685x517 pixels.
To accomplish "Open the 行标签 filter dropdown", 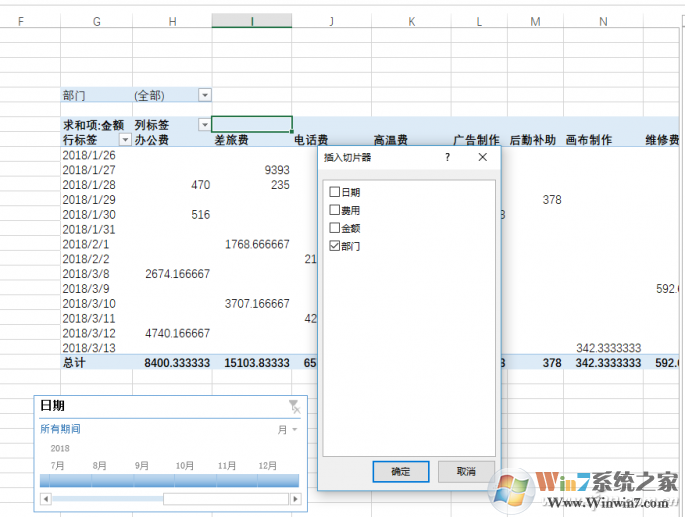I will click(x=125, y=140).
